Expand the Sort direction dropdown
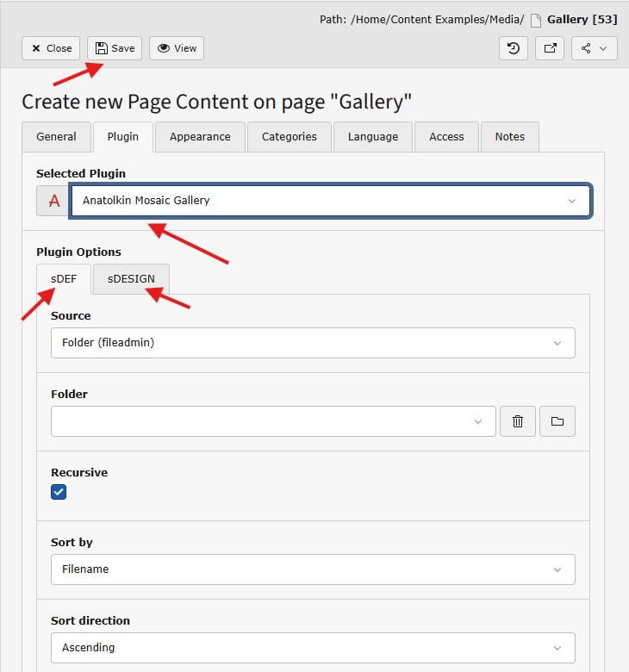The width and height of the screenshot is (629, 672). (x=313, y=648)
